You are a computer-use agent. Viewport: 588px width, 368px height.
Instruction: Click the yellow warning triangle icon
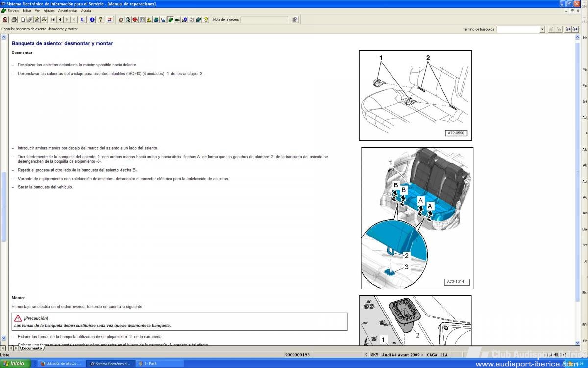coord(149,20)
